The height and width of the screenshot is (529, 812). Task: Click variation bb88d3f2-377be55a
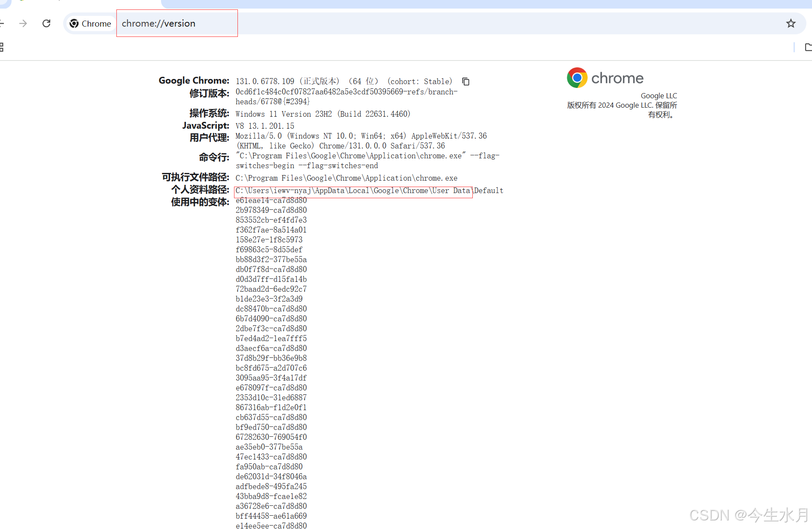(x=271, y=260)
